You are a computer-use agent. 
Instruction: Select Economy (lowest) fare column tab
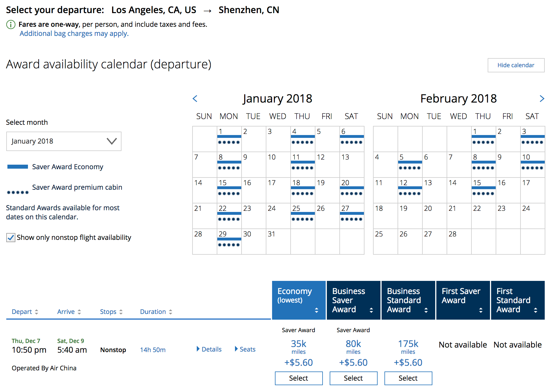coord(298,300)
